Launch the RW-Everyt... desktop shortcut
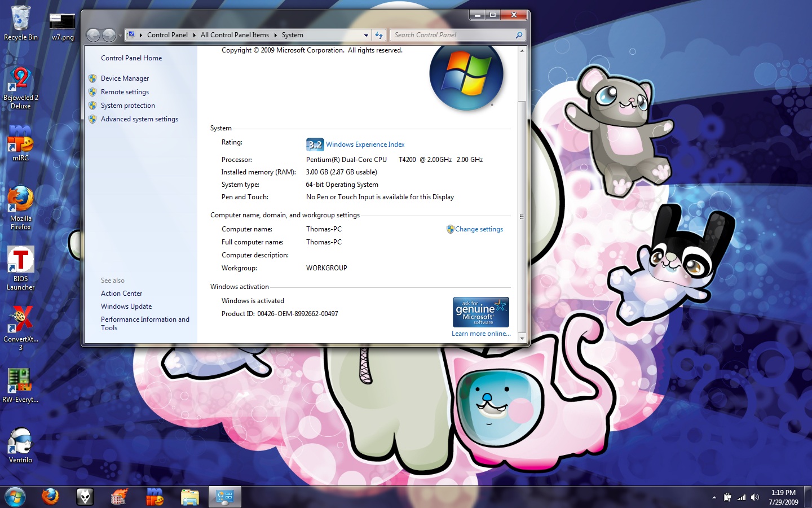The height and width of the screenshot is (508, 812). tap(21, 385)
